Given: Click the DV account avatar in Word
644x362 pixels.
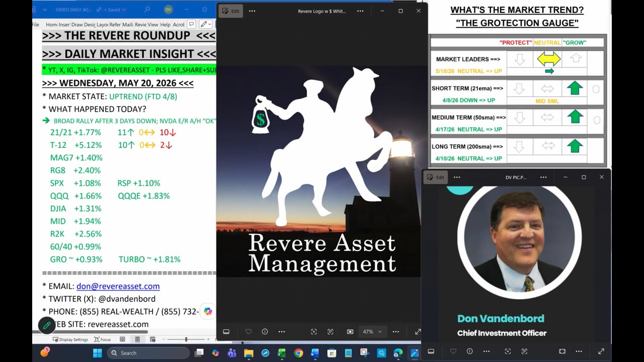Looking at the screenshot, I should coord(168,10).
